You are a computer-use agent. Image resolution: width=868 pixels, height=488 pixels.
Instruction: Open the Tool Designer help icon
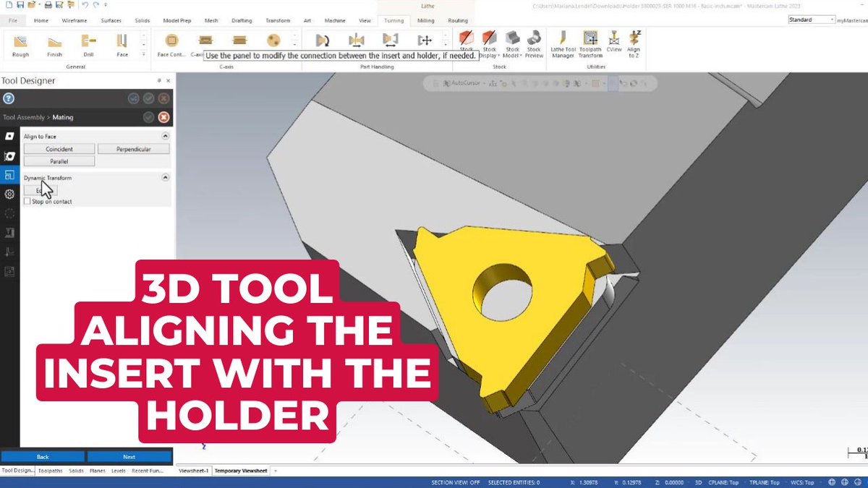coord(8,98)
